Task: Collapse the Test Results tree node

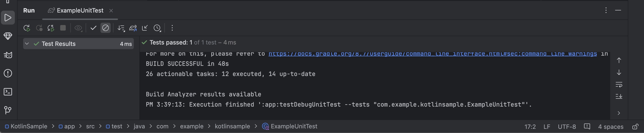Action: (x=27, y=44)
